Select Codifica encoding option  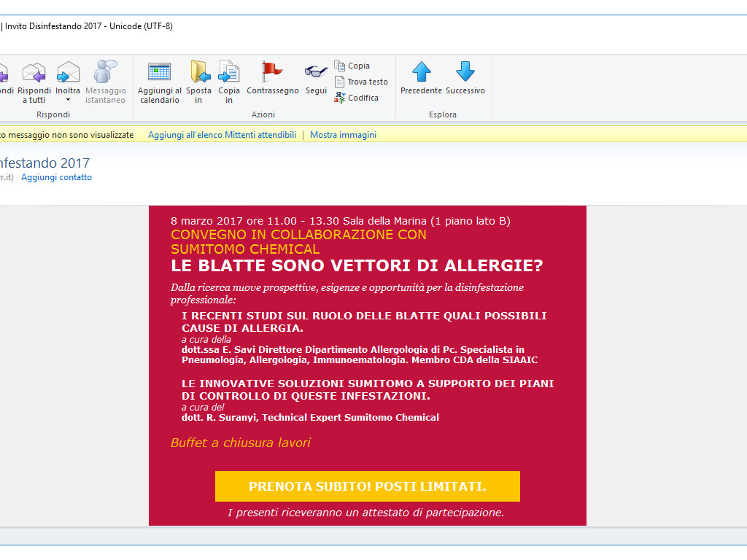(x=363, y=98)
